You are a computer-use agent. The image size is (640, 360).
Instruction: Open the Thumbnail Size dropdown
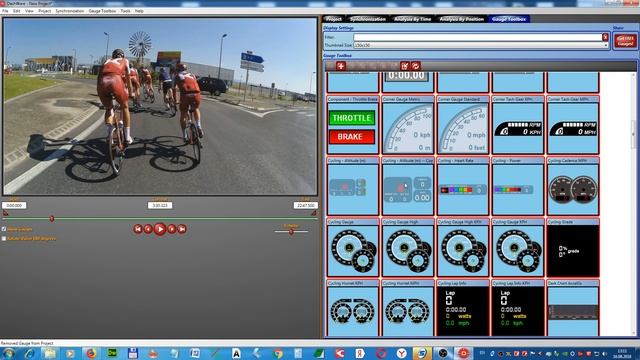[x=481, y=45]
